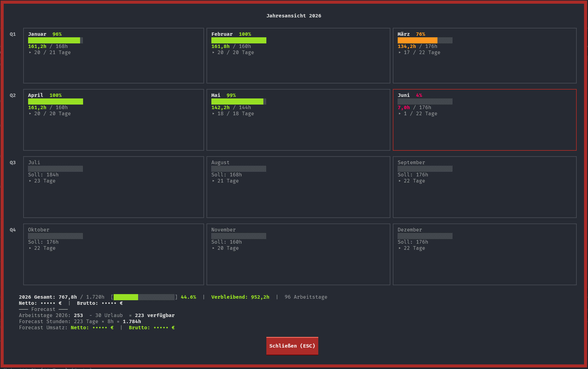This screenshot has height=369, width=588.
Task: Click the November Soll: 160h entry
Action: (x=227, y=242)
